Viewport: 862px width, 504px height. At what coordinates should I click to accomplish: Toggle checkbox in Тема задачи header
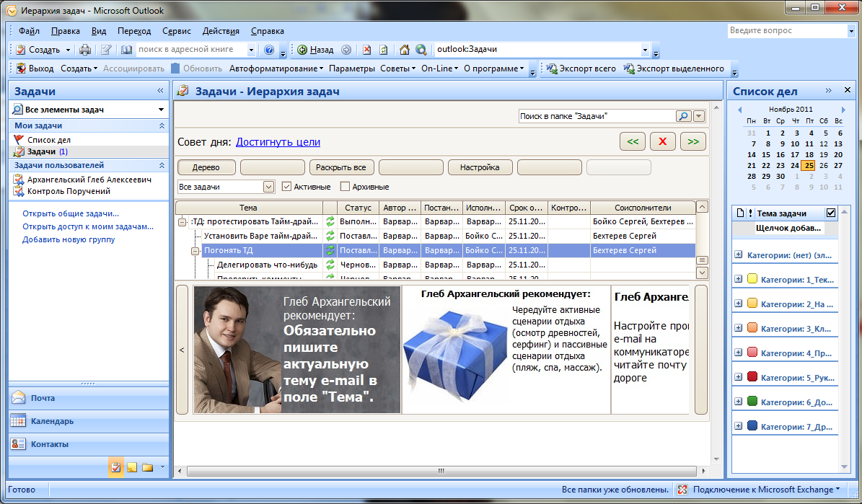(x=830, y=213)
